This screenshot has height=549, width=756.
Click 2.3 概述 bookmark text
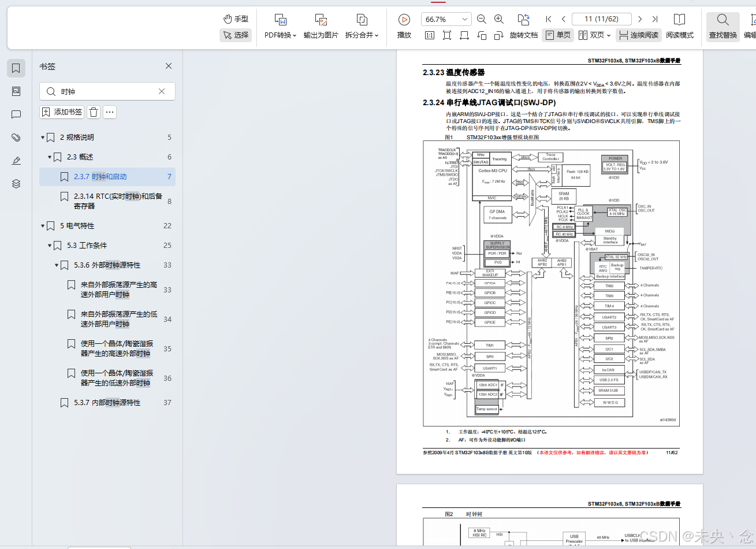pyautogui.click(x=80, y=157)
